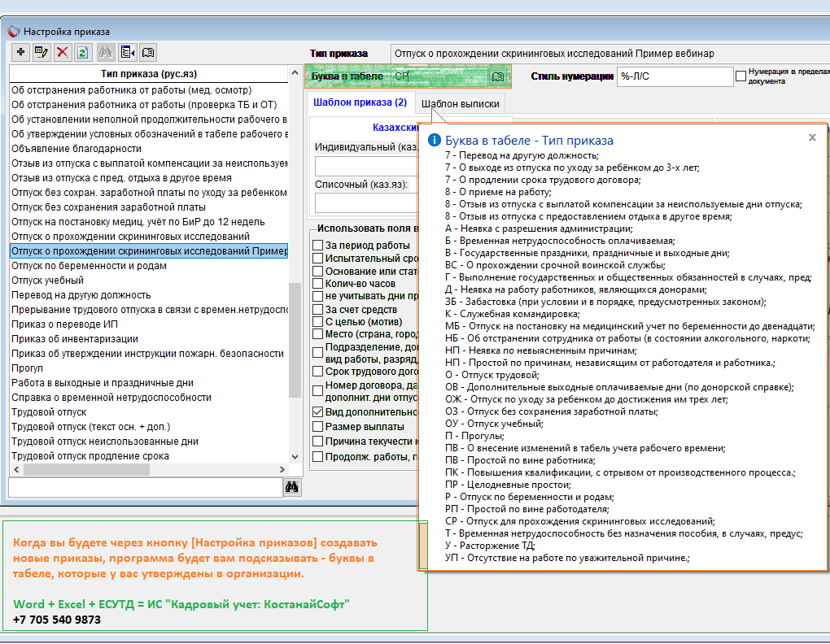Close the Буква в табеле hint popup
The image size is (830, 644).
[x=812, y=137]
